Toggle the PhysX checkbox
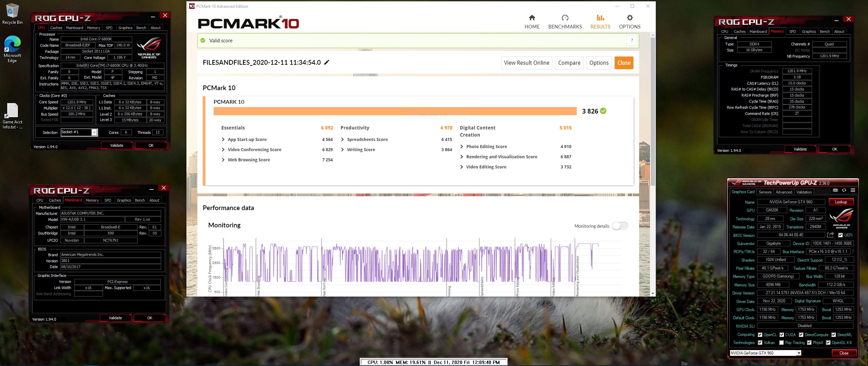 [809, 343]
